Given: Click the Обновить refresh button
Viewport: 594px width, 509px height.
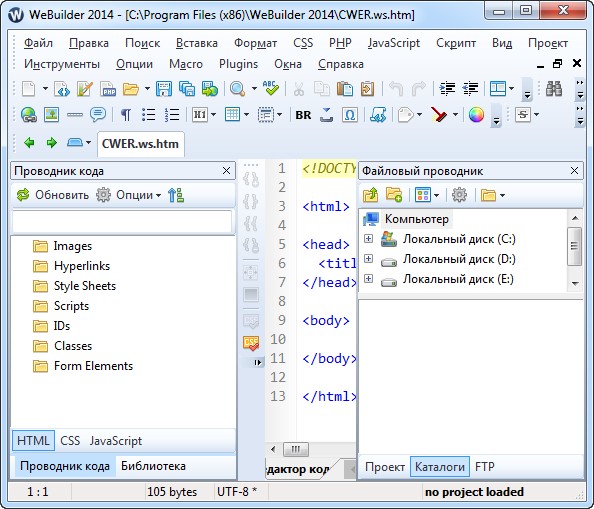Looking at the screenshot, I should coord(53,195).
